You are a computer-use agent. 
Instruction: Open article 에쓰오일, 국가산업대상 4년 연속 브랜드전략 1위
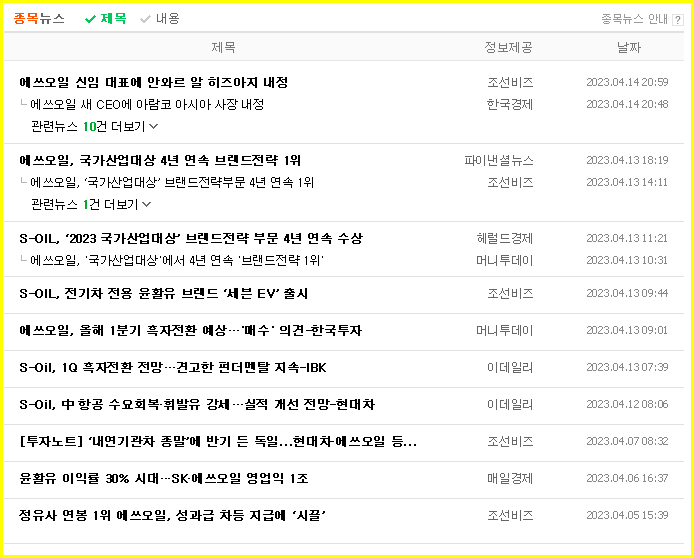(160, 160)
